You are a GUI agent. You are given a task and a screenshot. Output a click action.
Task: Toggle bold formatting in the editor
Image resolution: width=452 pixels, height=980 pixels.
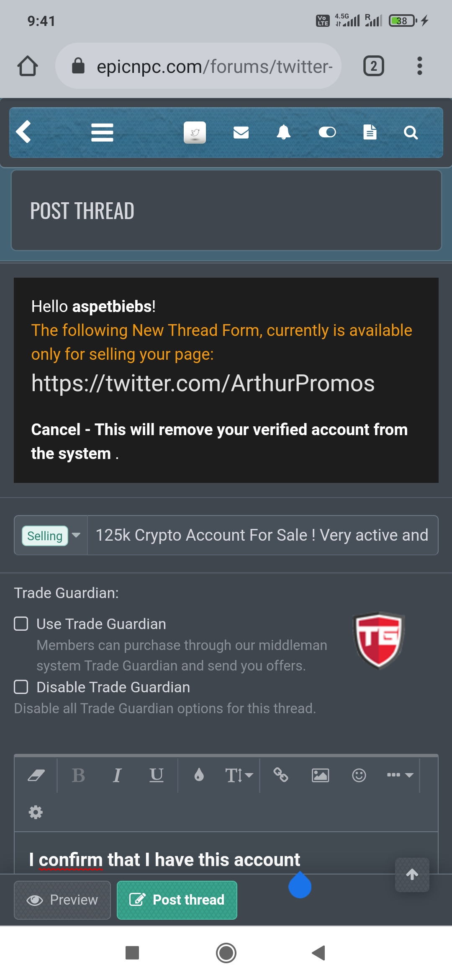click(x=78, y=775)
